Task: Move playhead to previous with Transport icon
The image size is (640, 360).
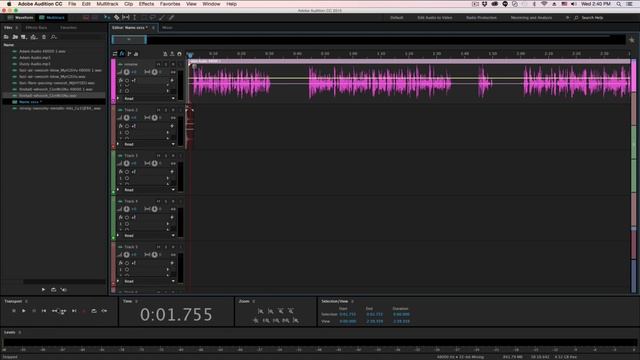Action: click(44, 311)
